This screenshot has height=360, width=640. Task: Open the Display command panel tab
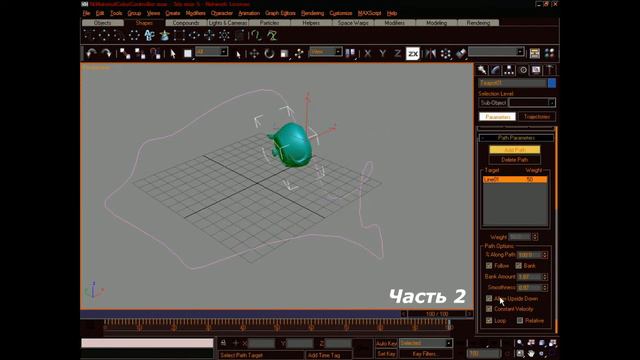click(536, 70)
